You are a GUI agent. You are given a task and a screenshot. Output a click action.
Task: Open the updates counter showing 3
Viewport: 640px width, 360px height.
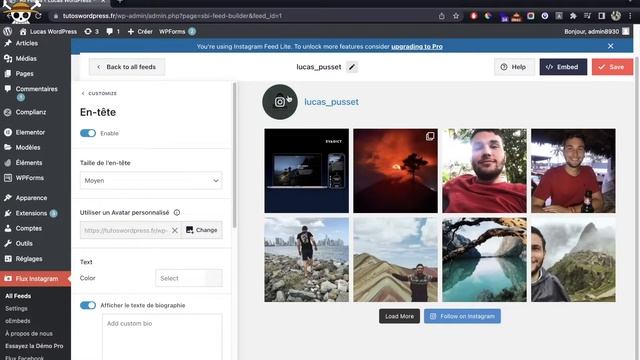tap(91, 31)
